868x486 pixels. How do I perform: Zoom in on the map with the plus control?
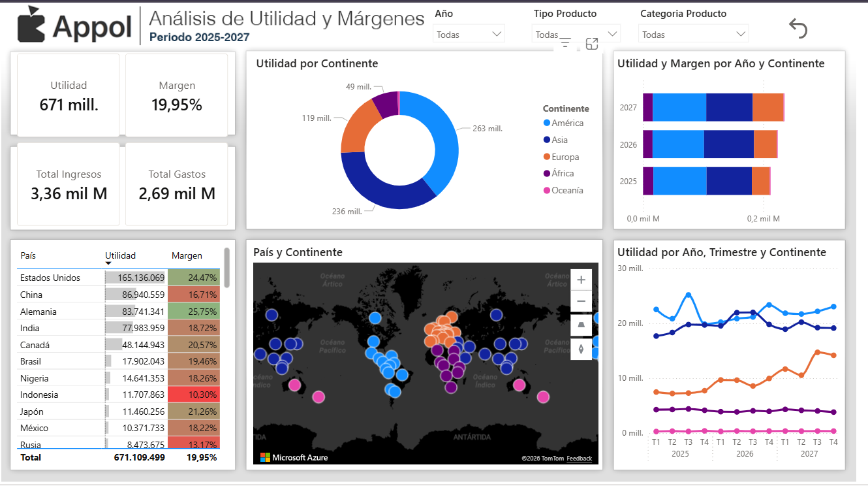[x=581, y=279]
